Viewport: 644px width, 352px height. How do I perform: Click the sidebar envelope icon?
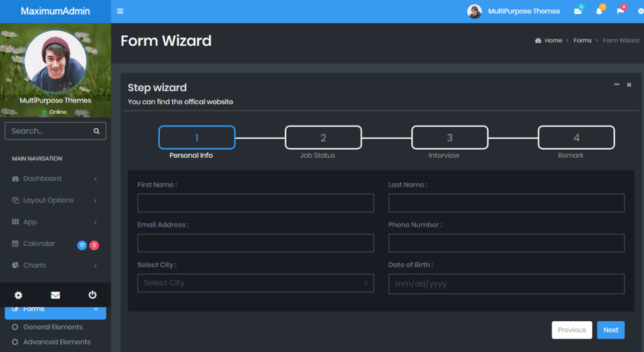(55, 295)
